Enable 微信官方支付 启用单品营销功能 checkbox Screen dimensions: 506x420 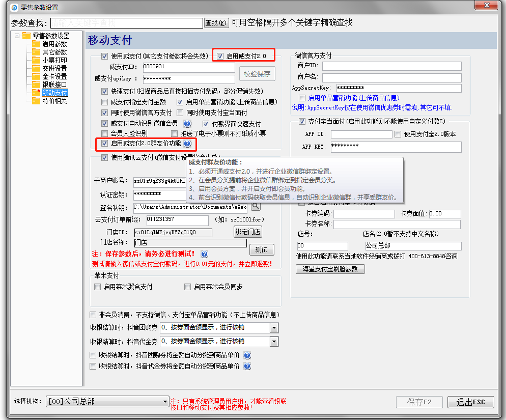[x=302, y=98]
